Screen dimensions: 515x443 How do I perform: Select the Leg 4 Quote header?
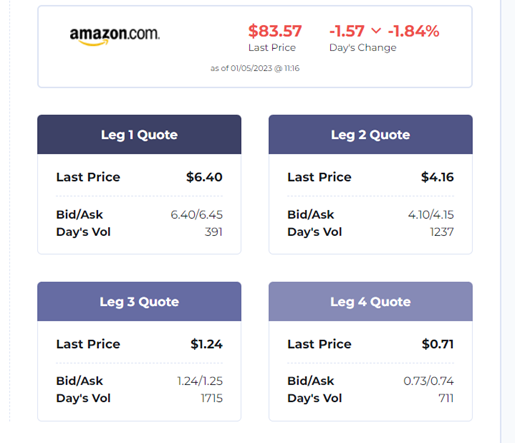pos(371,302)
